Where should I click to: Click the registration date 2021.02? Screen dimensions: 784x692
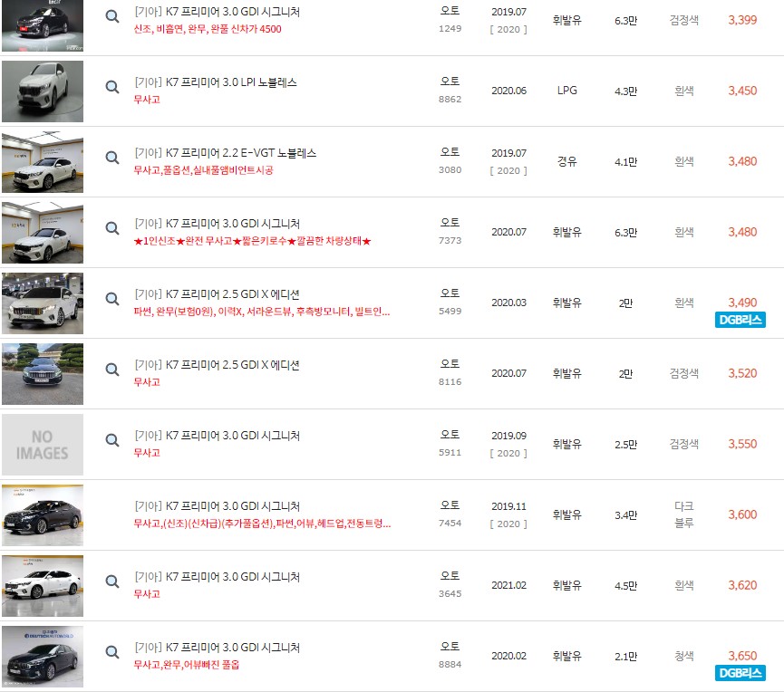508,585
